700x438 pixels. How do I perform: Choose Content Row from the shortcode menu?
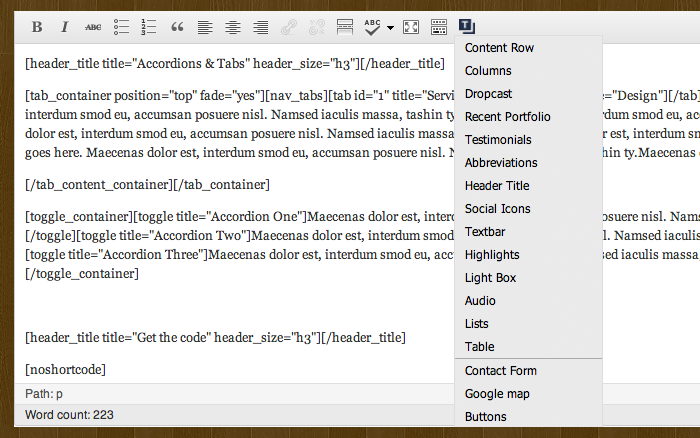pyautogui.click(x=499, y=48)
